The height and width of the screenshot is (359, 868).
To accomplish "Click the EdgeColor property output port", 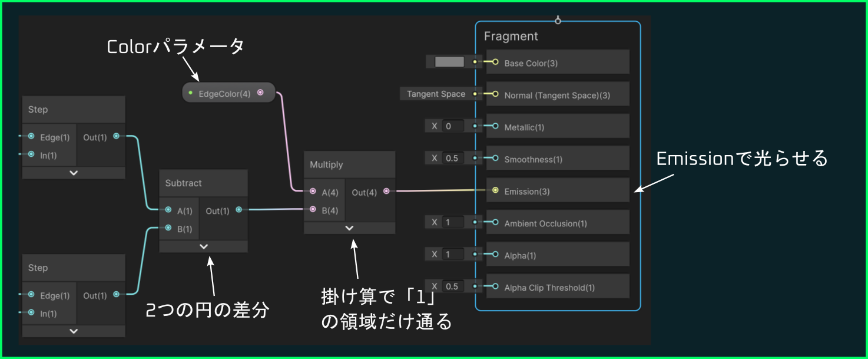I will click(x=260, y=93).
